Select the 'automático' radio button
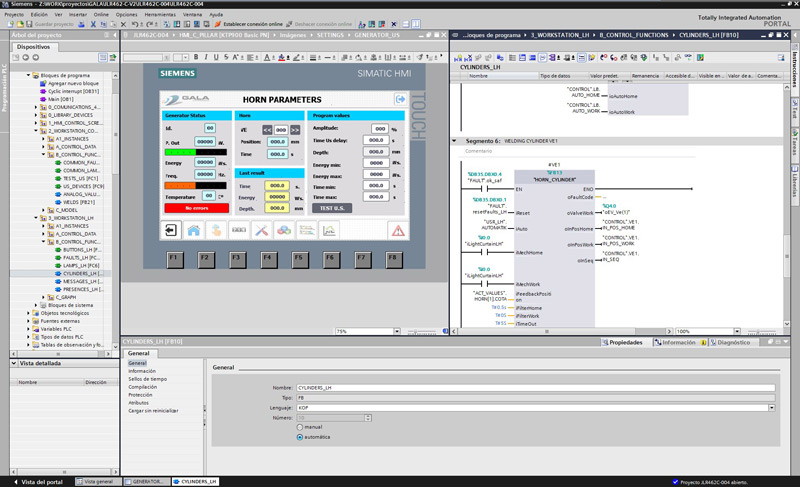Image resolution: width=800 pixels, height=487 pixels. (300, 437)
